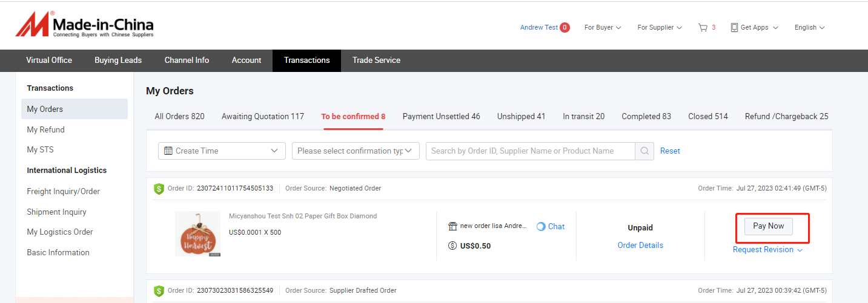Expand the For Supplier menu
Screen dimensions: 868x303
(660, 27)
